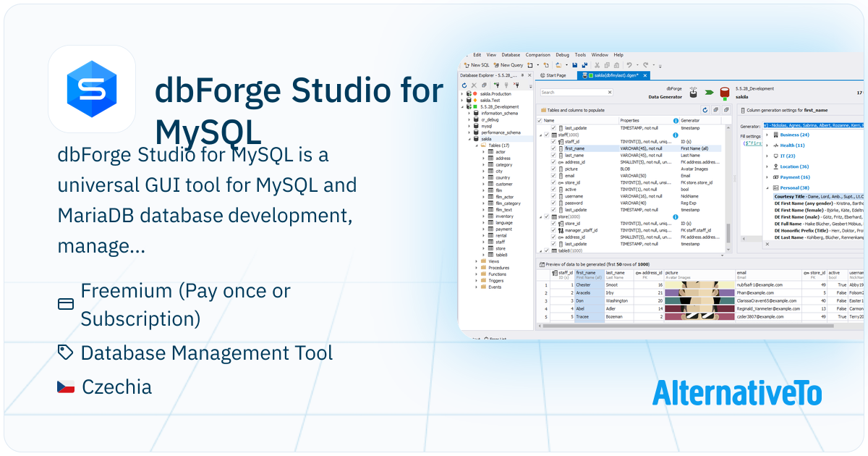Image resolution: width=868 pixels, height=456 pixels.
Task: Click the Data Generator source database icon
Action: click(693, 93)
